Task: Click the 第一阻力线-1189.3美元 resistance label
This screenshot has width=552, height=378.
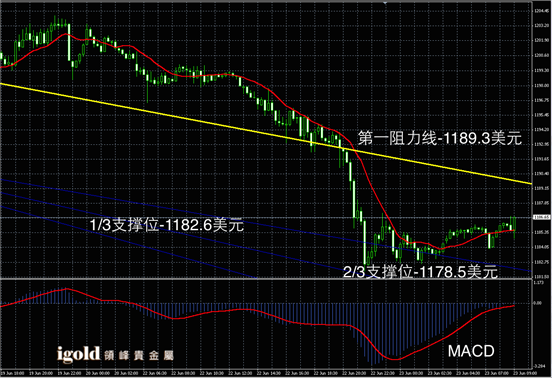Action: pyautogui.click(x=440, y=138)
